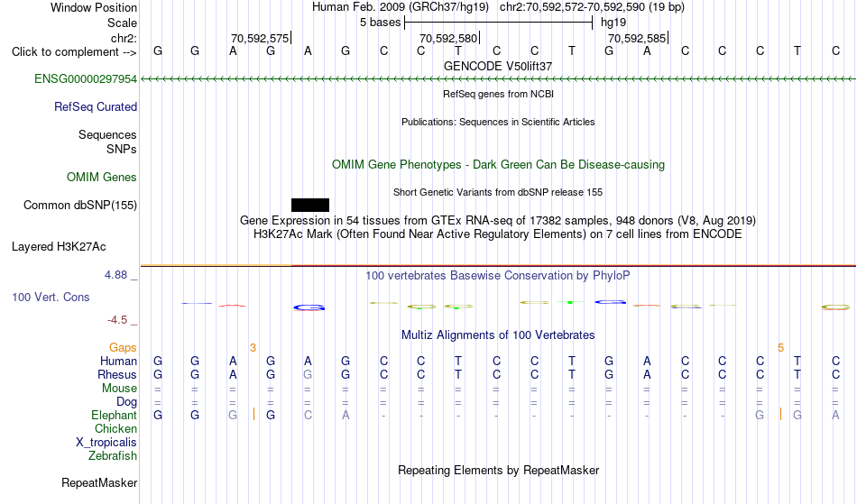Click the orange gap number 3
Screen dimensions: 857x504
[253, 348]
